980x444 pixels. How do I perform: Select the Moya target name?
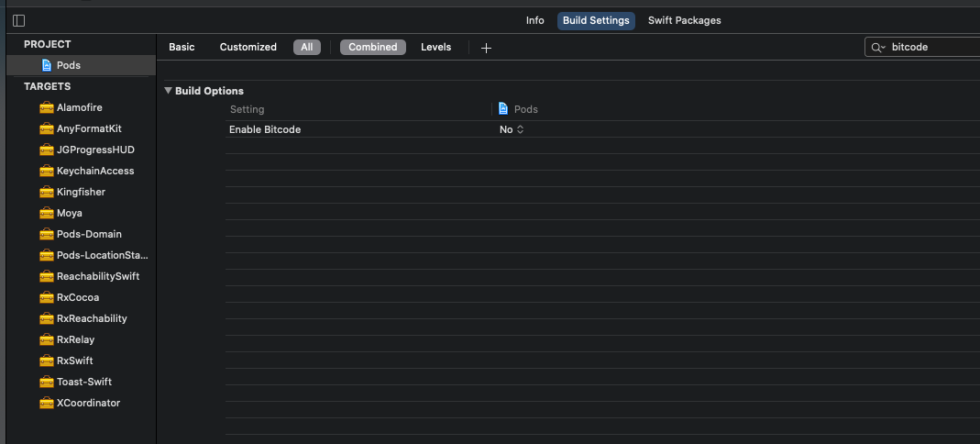coord(70,213)
